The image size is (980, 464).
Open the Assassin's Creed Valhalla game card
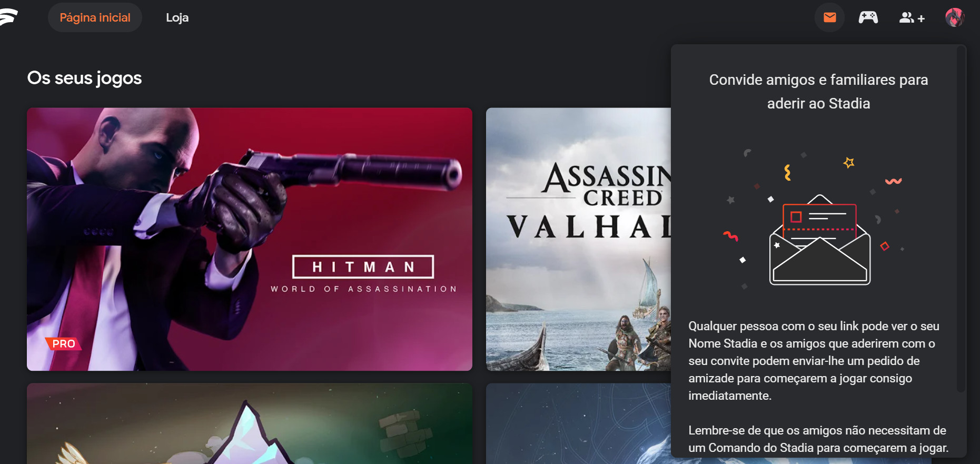pos(578,239)
